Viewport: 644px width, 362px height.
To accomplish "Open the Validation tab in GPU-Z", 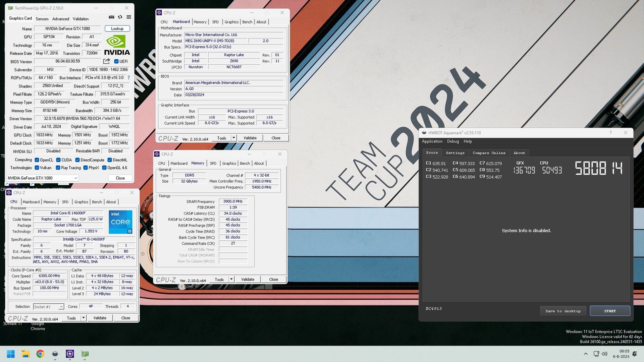I will pyautogui.click(x=80, y=19).
